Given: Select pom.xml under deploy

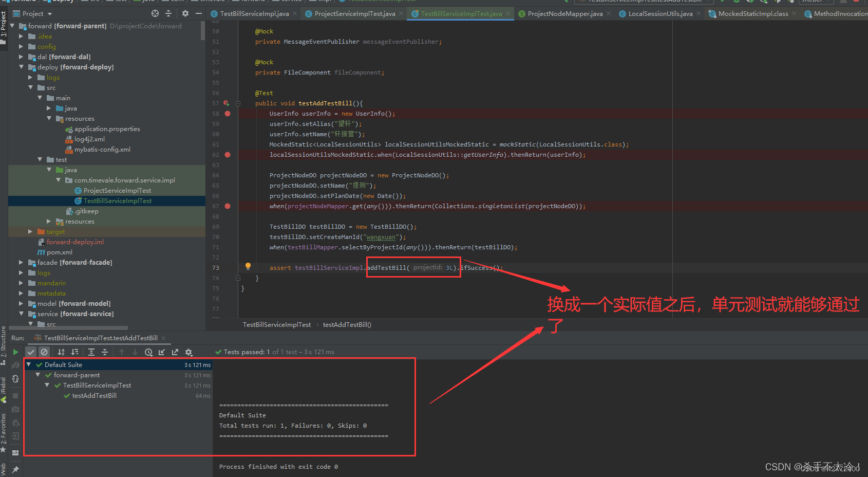Looking at the screenshot, I should (x=59, y=252).
